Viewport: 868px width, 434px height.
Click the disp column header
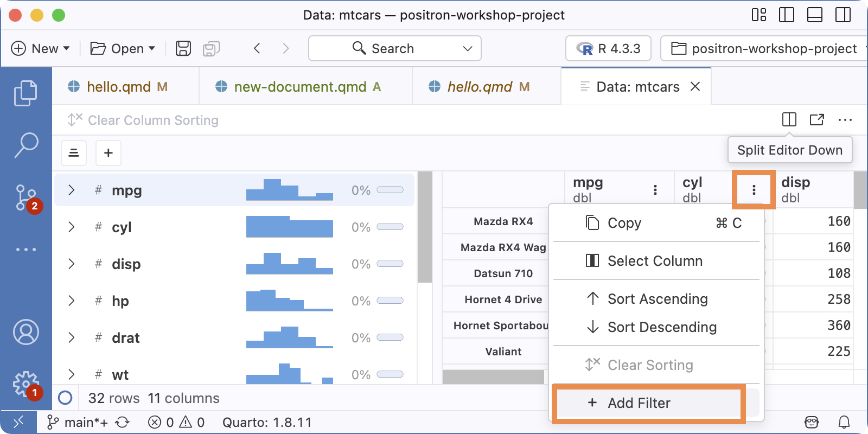813,190
